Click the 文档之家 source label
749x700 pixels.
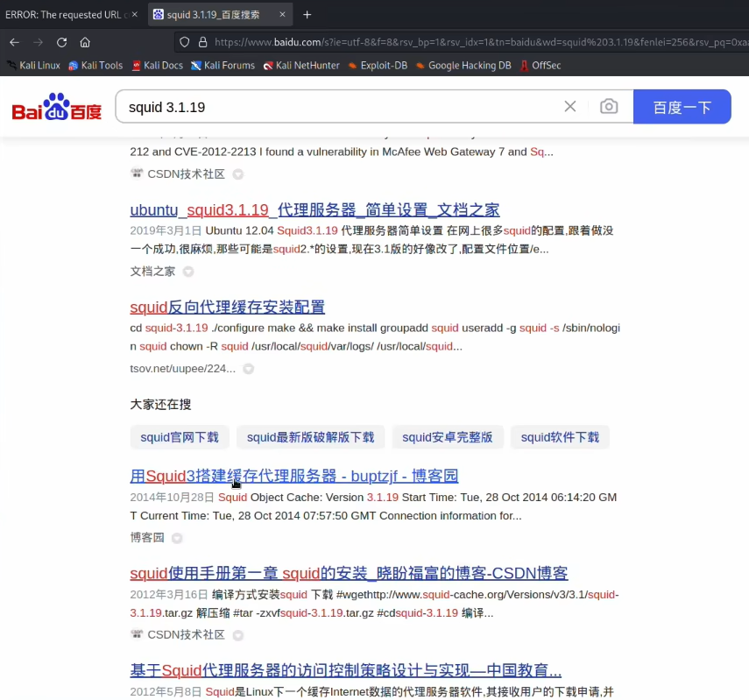152,272
